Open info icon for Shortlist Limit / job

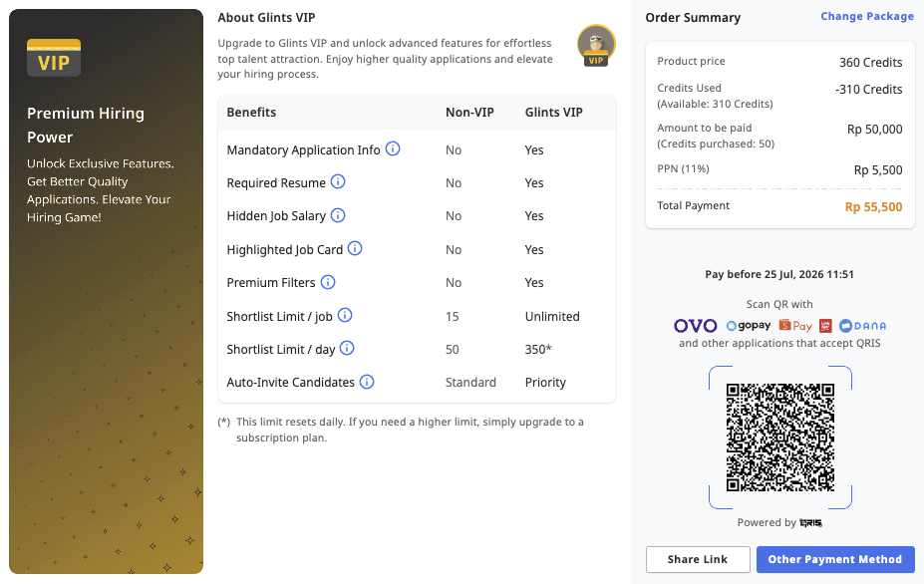pyautogui.click(x=345, y=315)
